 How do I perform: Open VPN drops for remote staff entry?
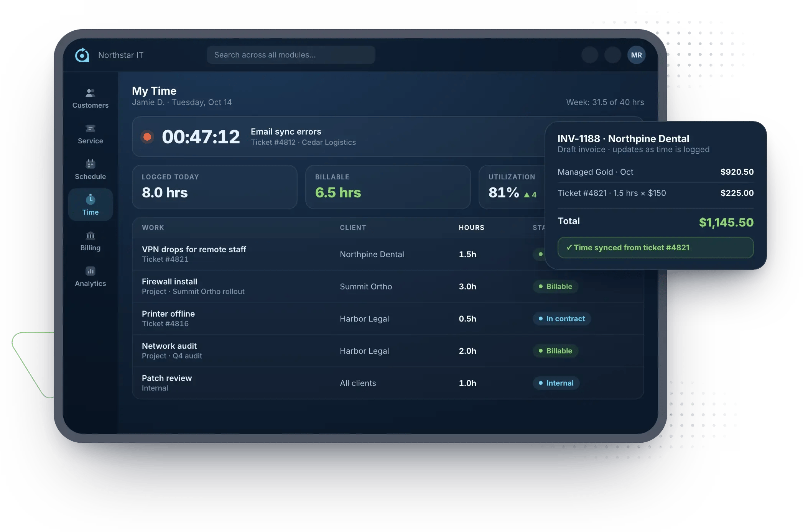tap(194, 249)
